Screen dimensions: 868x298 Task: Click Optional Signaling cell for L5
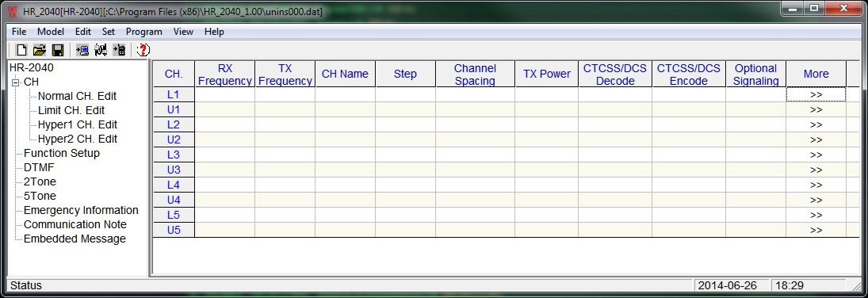(x=756, y=214)
